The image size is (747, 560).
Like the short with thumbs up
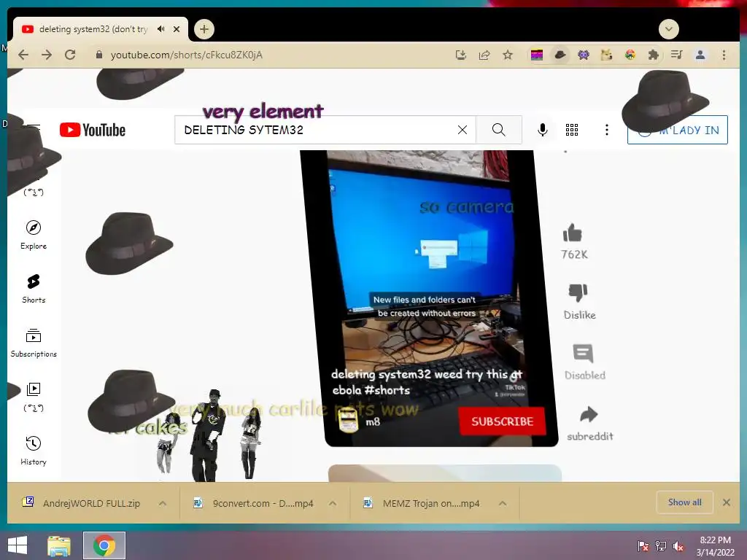click(573, 233)
